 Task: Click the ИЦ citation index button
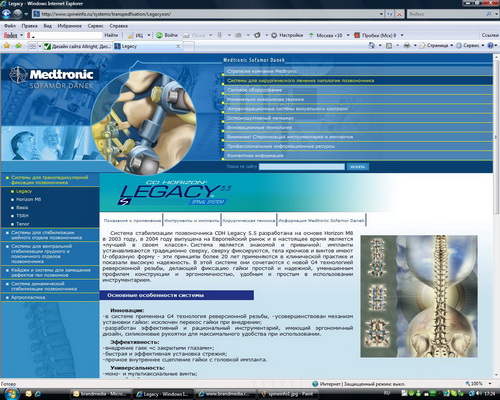click(x=135, y=35)
